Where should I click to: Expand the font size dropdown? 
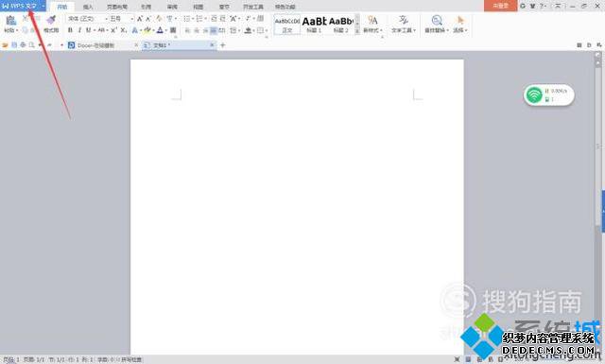[131, 19]
